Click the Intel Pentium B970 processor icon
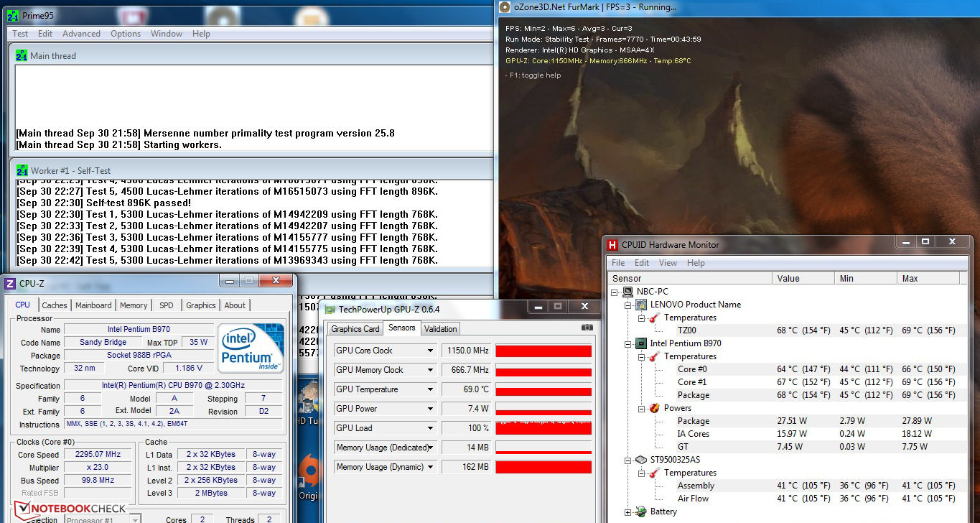This screenshot has width=980, height=523. pyautogui.click(x=642, y=343)
